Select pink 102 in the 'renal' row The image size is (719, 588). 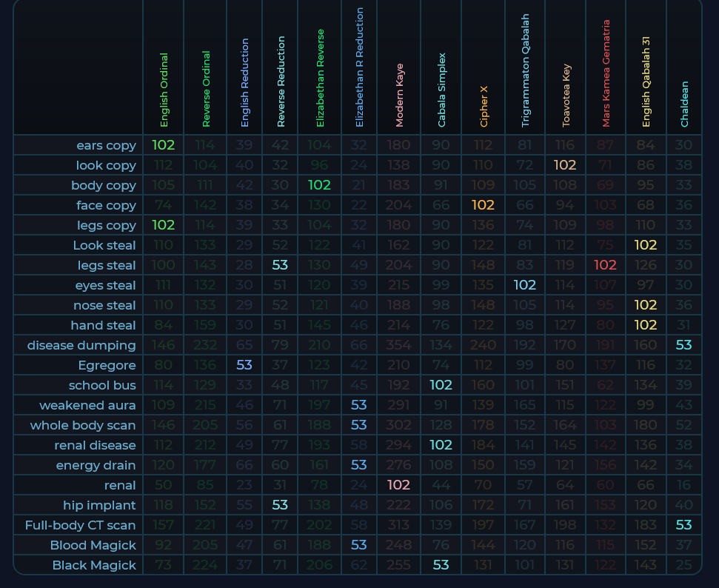[x=398, y=485]
